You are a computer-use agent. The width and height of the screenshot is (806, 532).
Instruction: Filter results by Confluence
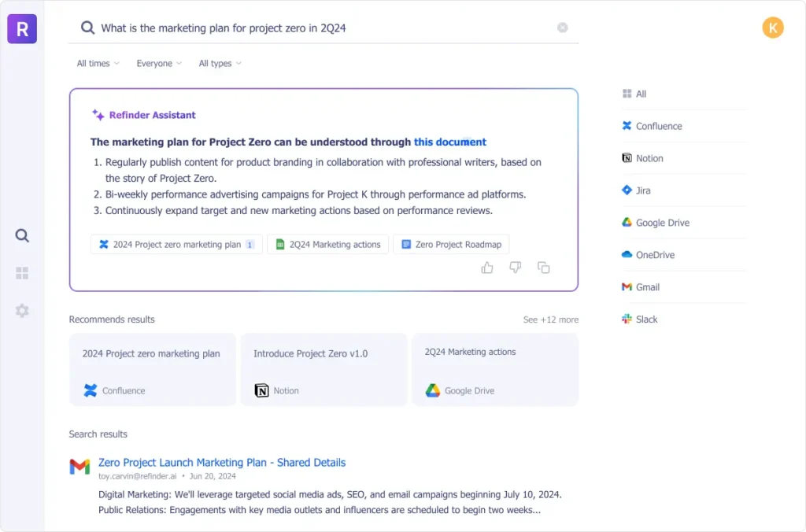pos(684,126)
